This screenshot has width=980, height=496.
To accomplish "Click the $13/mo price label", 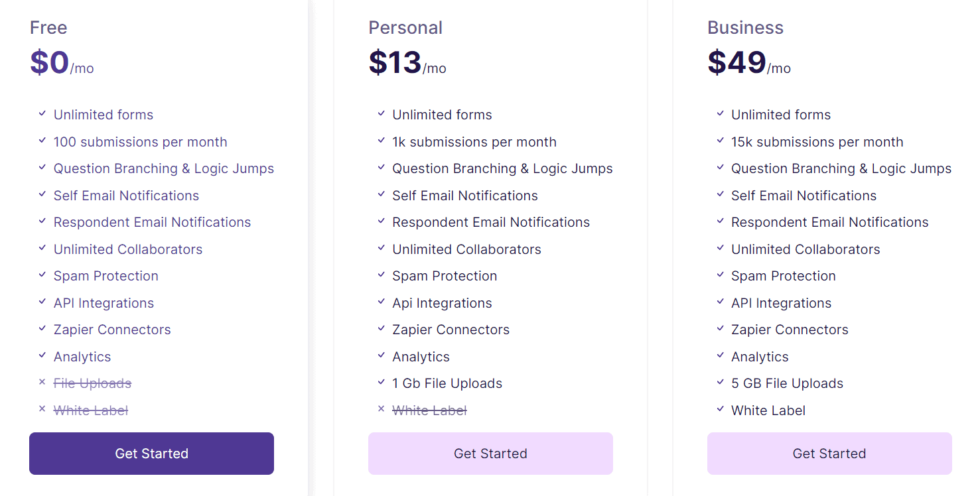I will click(x=407, y=64).
